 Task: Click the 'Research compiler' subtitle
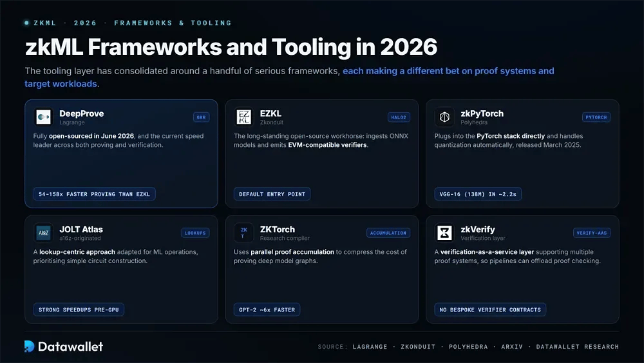pos(285,239)
